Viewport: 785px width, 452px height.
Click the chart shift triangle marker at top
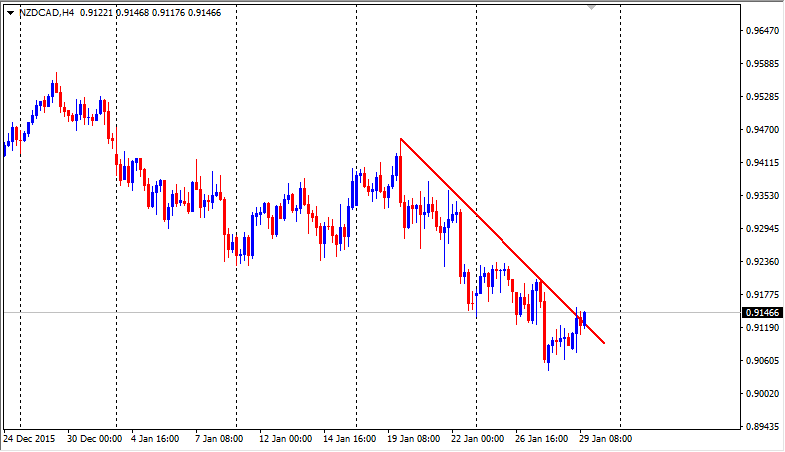click(x=591, y=8)
